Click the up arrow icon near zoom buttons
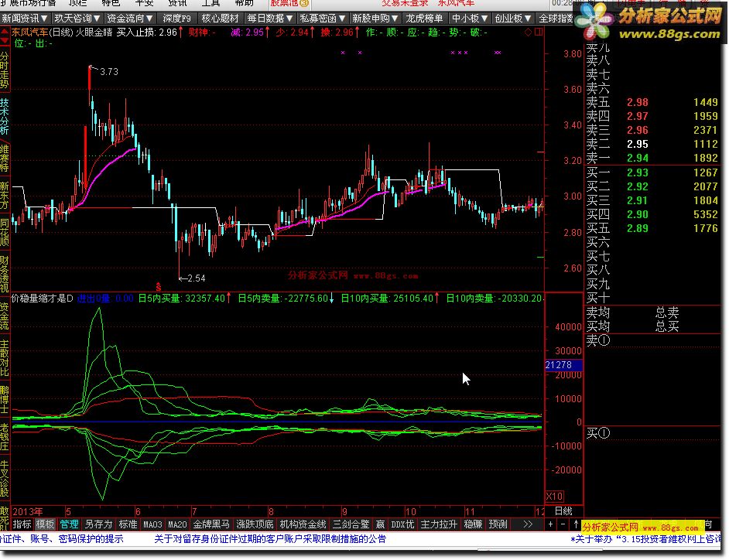The width and height of the screenshot is (729, 560). [576, 524]
